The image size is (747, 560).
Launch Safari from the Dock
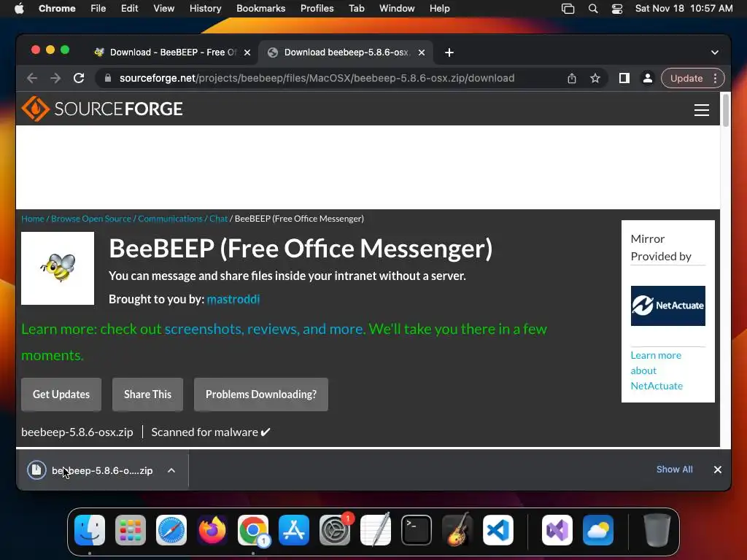[171, 530]
